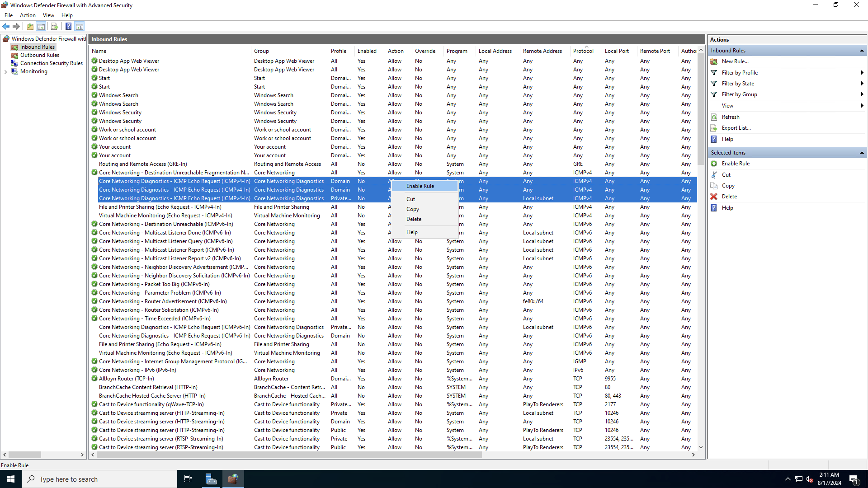
Task: Click the Back arrow toolbar icon
Action: pyautogui.click(x=6, y=27)
